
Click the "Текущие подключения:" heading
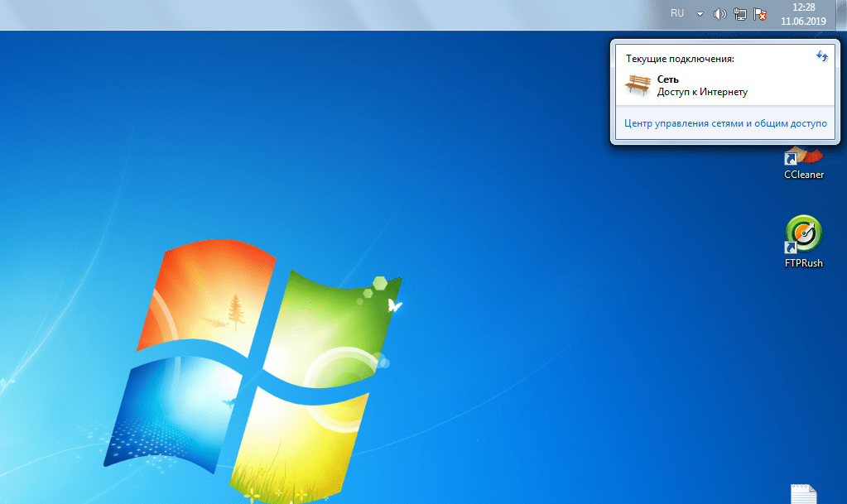point(680,59)
